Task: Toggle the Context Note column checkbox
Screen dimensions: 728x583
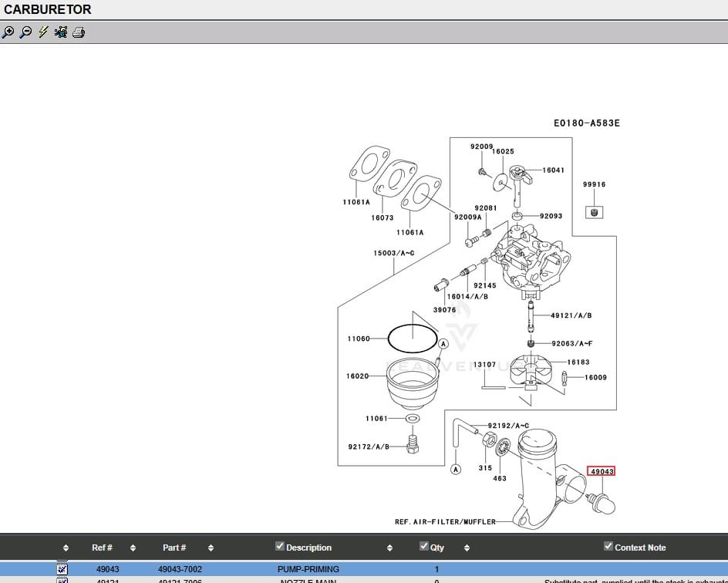Action: [608, 547]
